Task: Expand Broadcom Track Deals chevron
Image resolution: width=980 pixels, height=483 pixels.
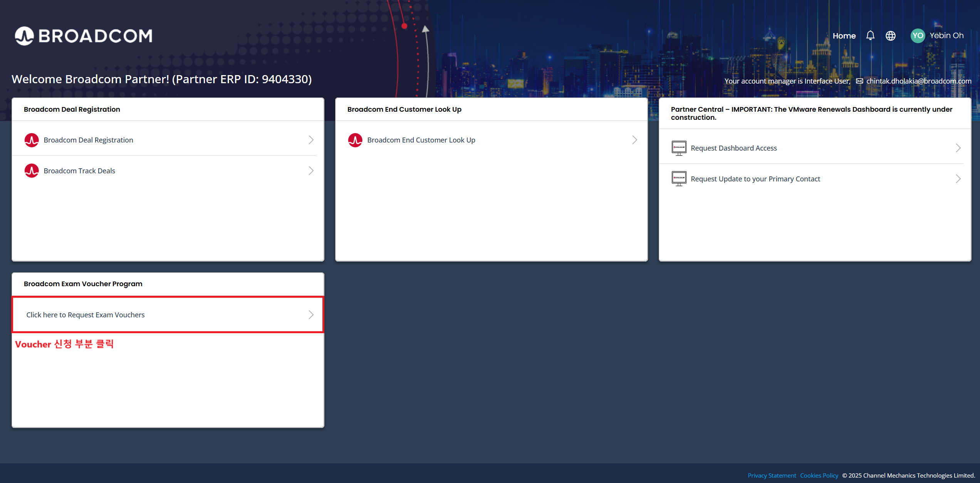Action: point(311,171)
